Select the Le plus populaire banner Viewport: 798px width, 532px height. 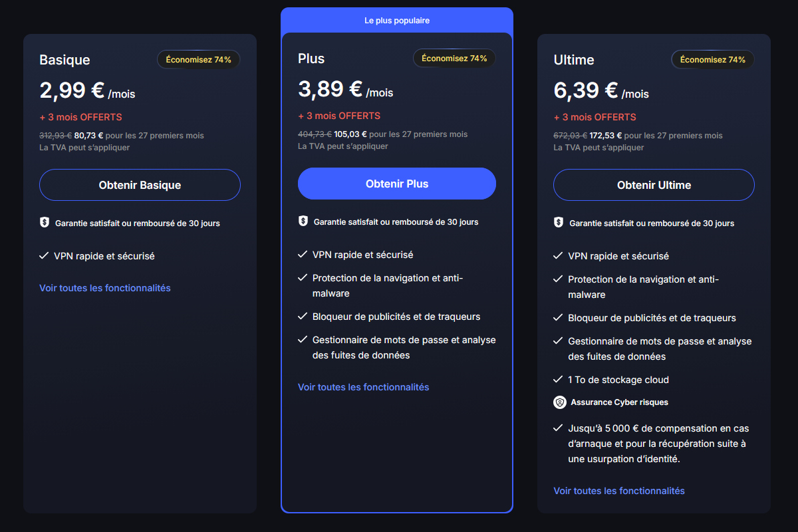point(396,20)
